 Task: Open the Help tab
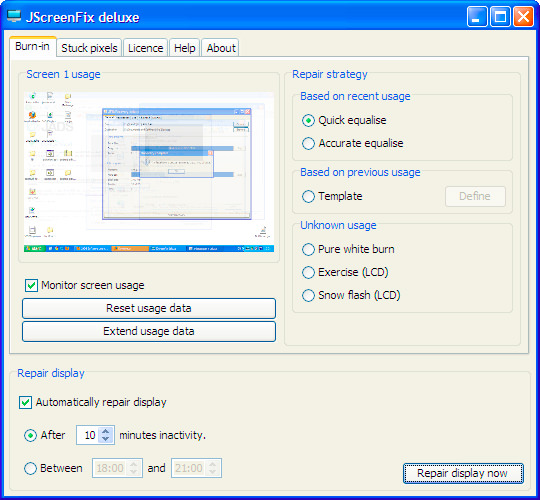(x=185, y=48)
